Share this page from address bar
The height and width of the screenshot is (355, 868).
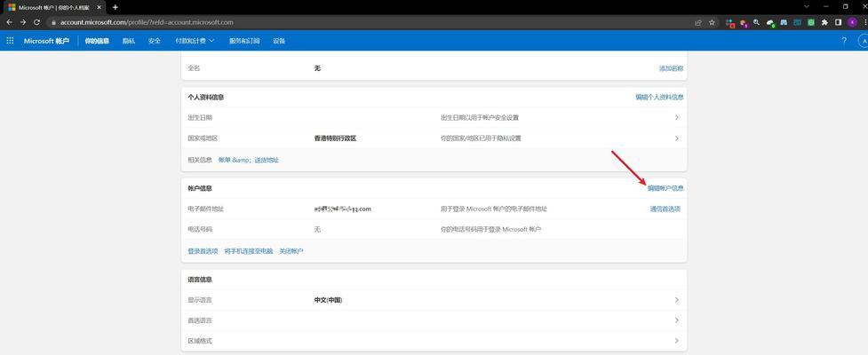[698, 23]
